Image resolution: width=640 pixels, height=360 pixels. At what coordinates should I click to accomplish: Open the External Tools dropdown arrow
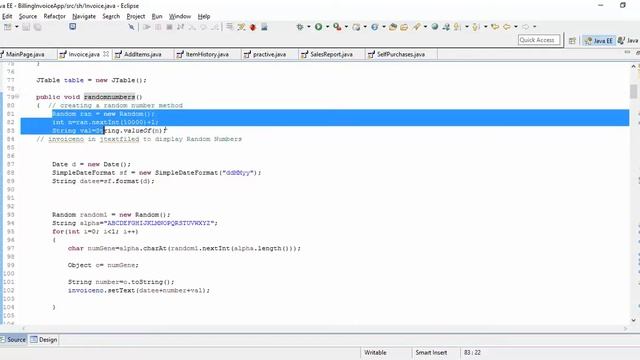click(x=346, y=27)
